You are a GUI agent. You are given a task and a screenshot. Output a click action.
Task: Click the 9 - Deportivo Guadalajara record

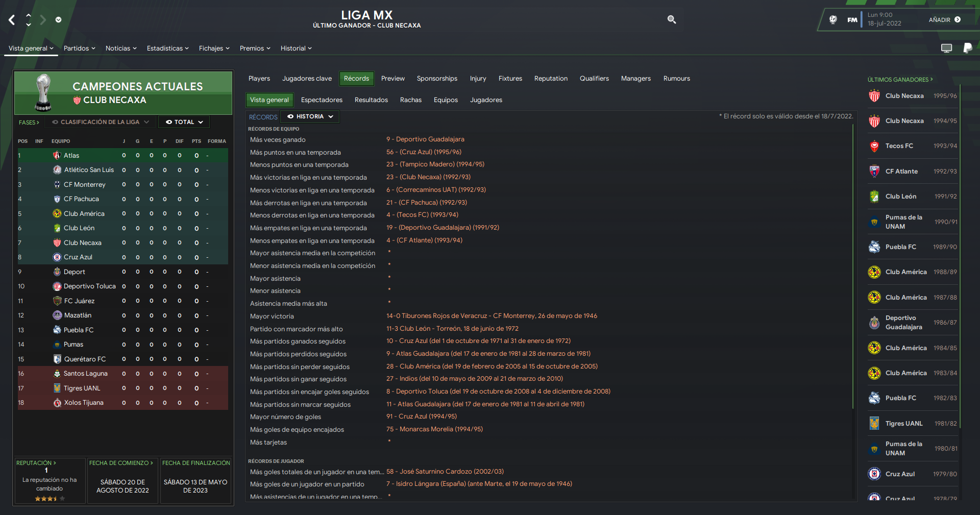425,139
